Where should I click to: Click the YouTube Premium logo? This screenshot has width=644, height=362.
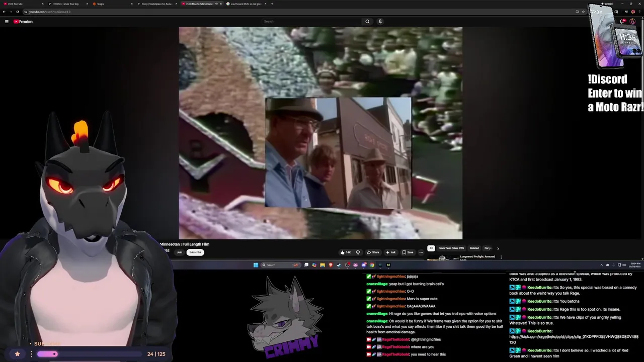(x=23, y=22)
